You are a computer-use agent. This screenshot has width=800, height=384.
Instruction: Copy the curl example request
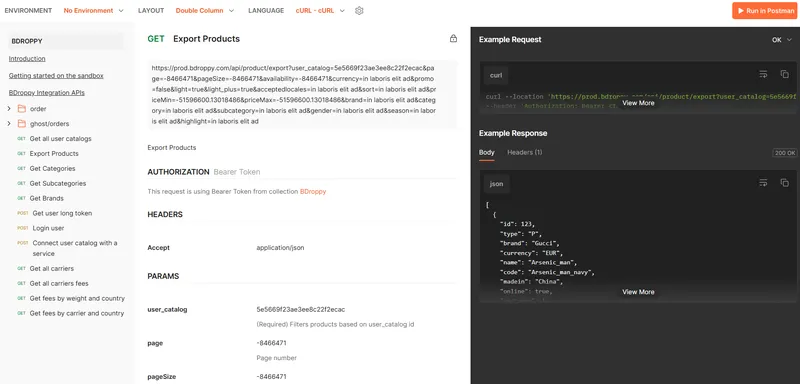(785, 74)
